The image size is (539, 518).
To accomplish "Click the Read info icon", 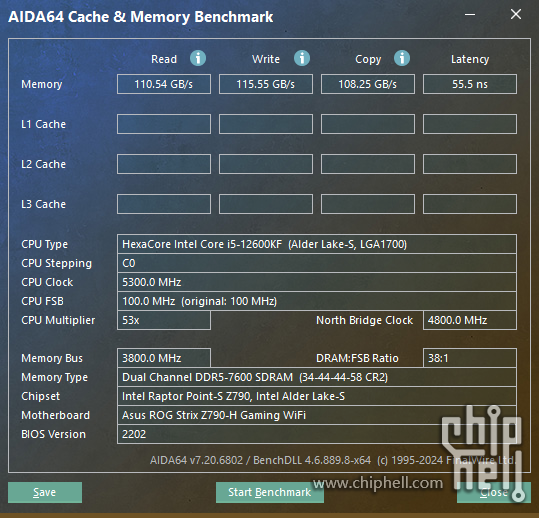I will pyautogui.click(x=198, y=58).
